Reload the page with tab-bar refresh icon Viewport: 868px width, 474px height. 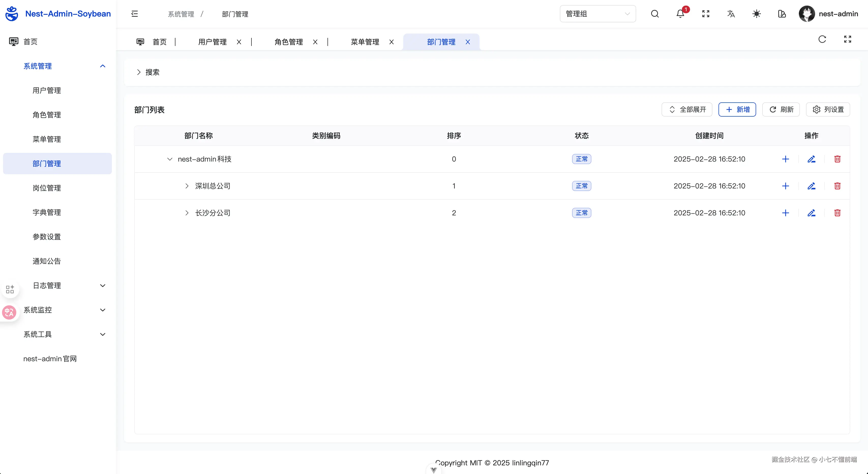point(822,39)
